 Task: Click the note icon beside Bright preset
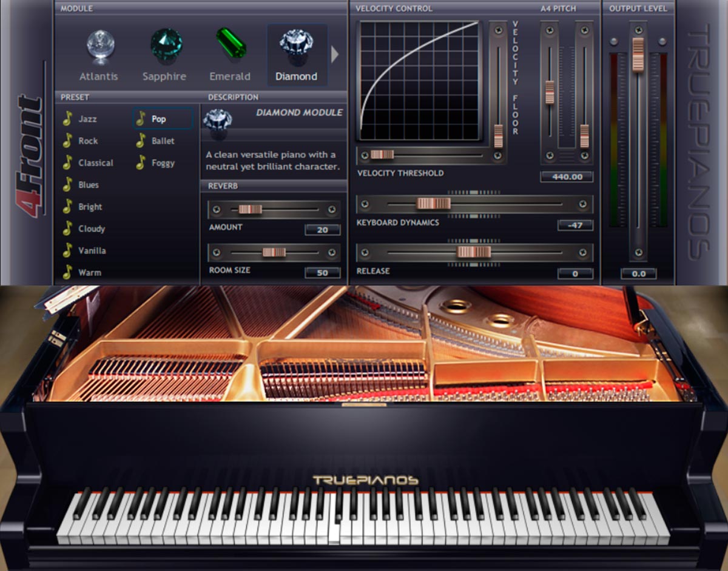(67, 207)
